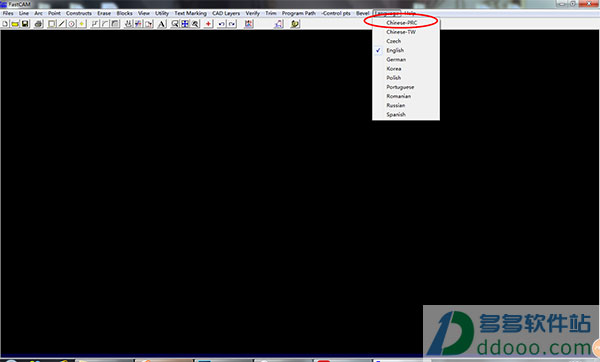
Task: Click the Redo arrow icon
Action: 232,24
